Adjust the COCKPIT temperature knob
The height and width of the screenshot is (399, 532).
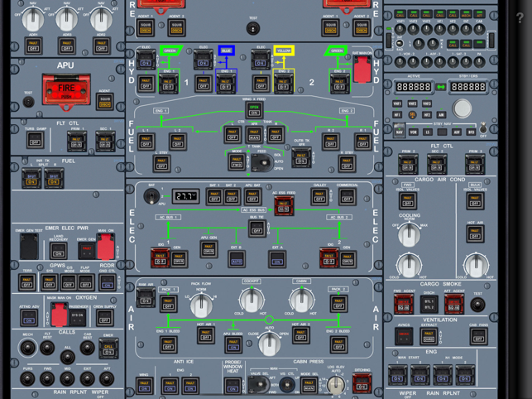[252, 299]
